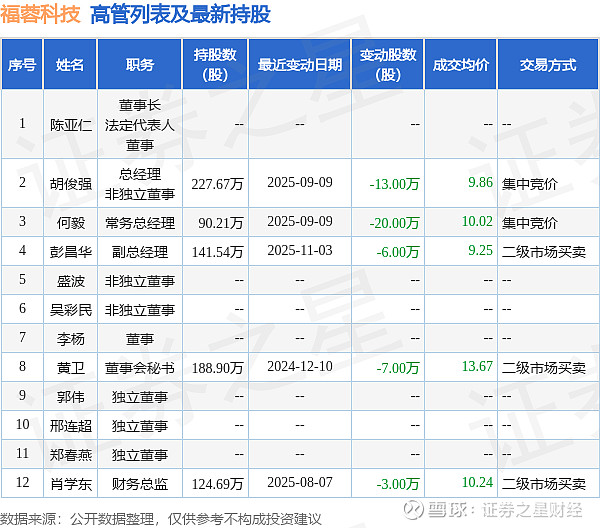Image resolution: width=600 pixels, height=528 pixels.
Task: Click the name 吴彩民
Action: (x=71, y=310)
